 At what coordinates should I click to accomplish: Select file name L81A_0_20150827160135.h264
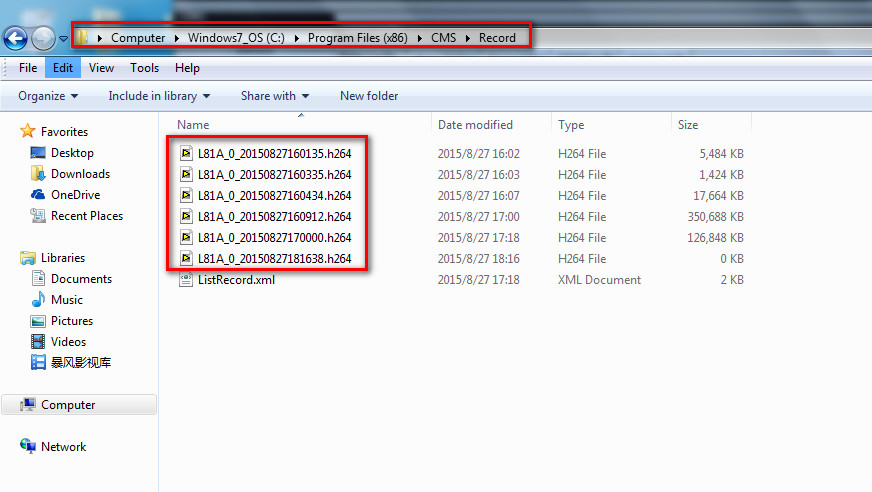pyautogui.click(x=275, y=154)
